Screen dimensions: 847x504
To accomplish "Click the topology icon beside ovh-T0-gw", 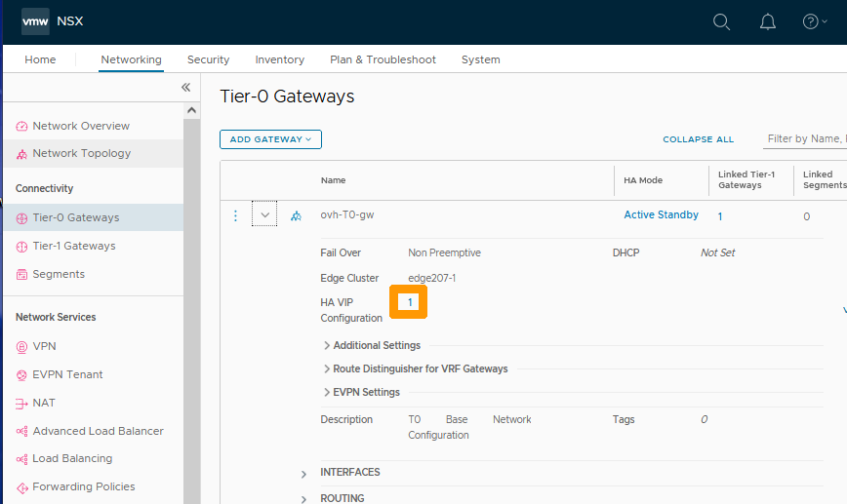I will click(x=296, y=215).
